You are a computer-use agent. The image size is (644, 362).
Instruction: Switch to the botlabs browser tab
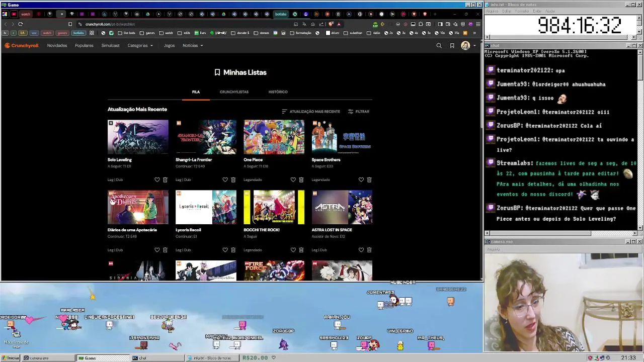pyautogui.click(x=280, y=14)
